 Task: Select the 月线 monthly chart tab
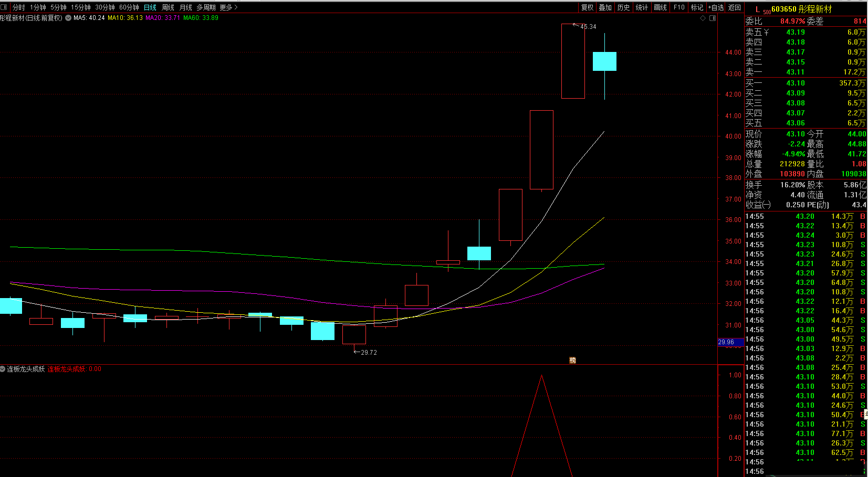(x=186, y=7)
